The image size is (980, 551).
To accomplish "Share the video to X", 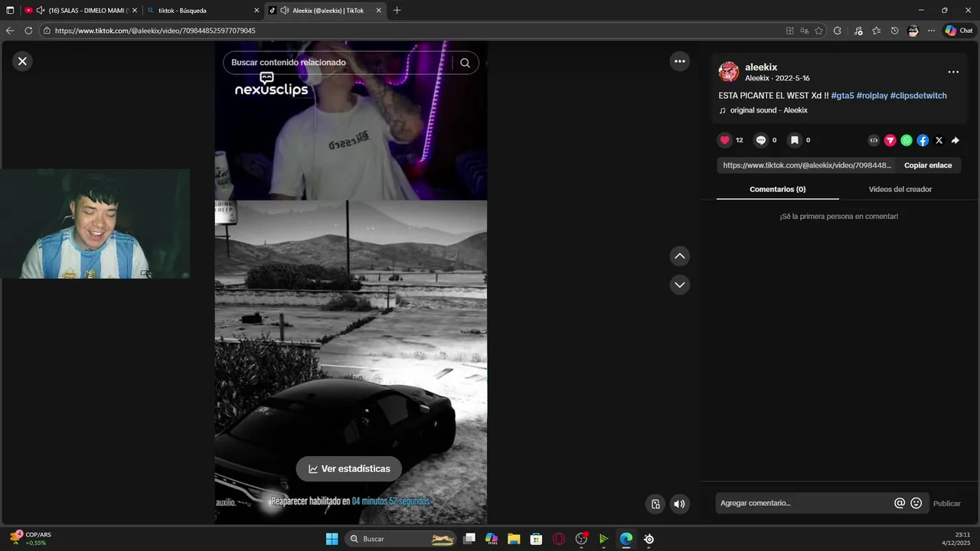I will (x=939, y=140).
